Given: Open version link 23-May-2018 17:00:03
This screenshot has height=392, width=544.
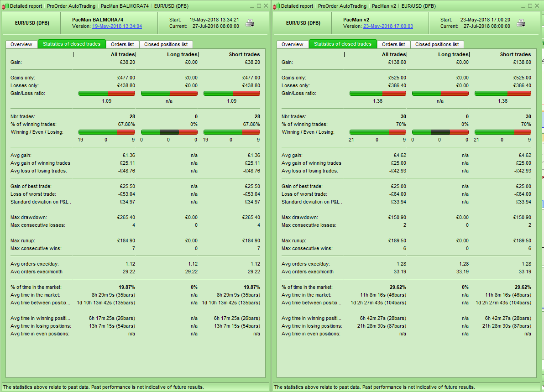Looking at the screenshot, I should [x=388, y=26].
